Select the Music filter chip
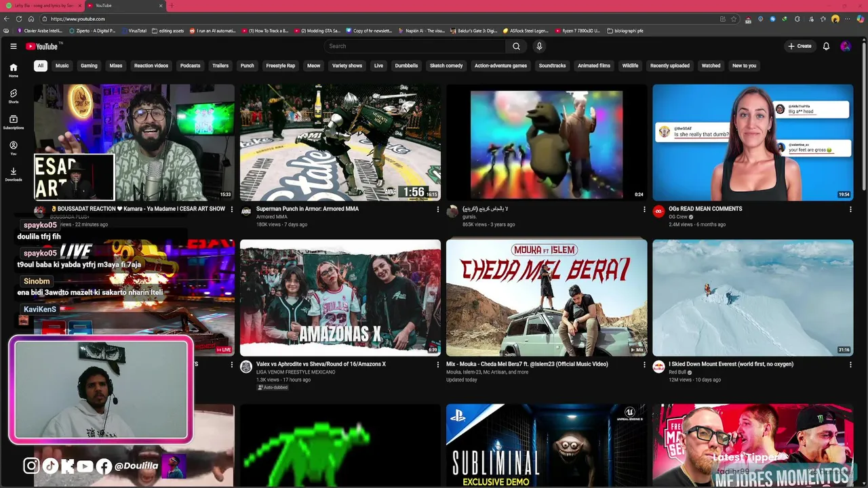Image resolution: width=868 pixels, height=488 pixels. click(62, 66)
